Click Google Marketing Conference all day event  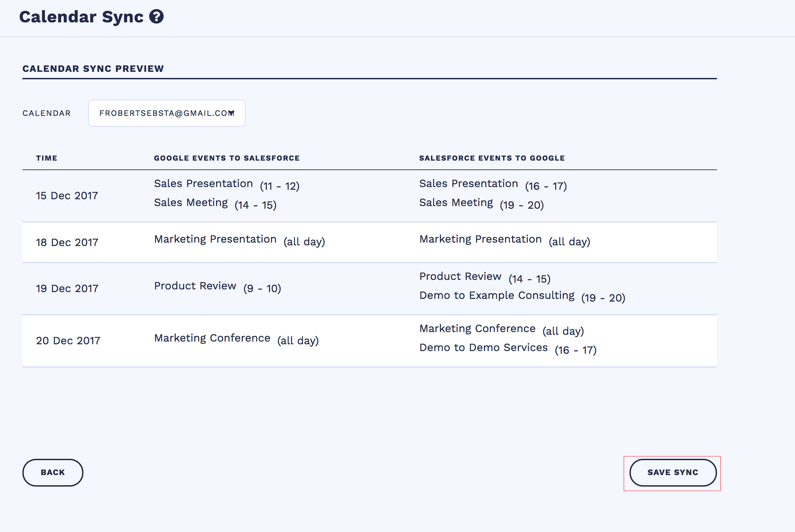pos(236,339)
